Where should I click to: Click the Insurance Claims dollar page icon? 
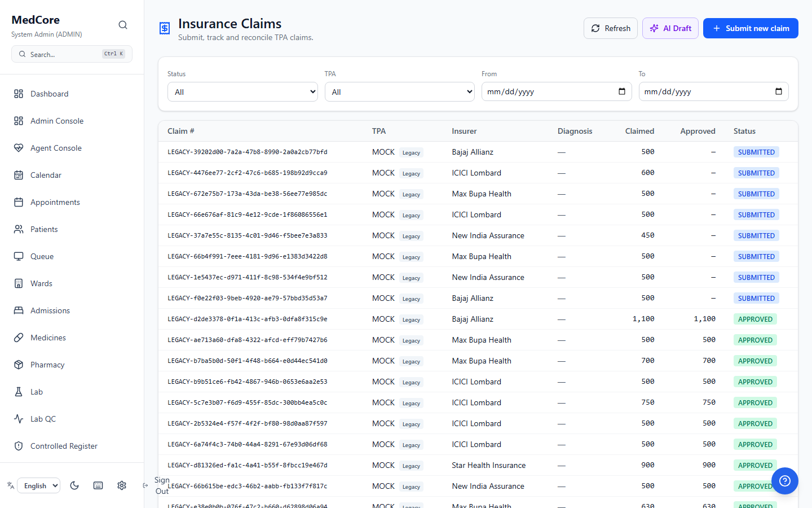tap(165, 28)
